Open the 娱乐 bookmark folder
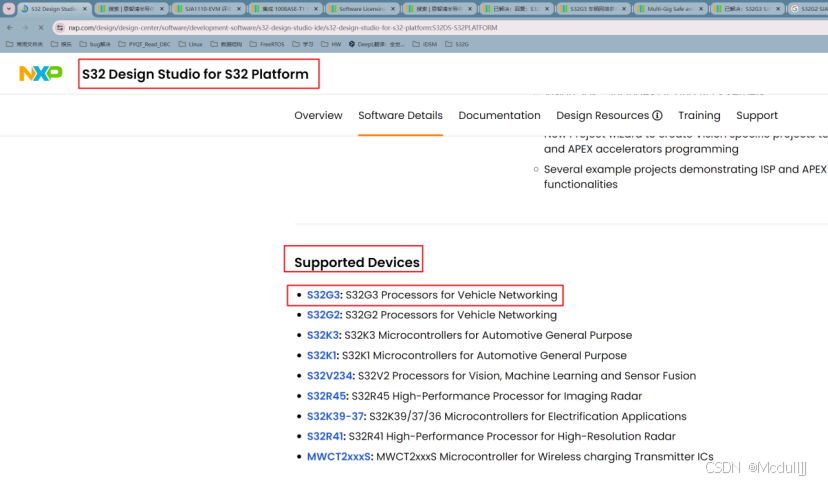 [61, 44]
